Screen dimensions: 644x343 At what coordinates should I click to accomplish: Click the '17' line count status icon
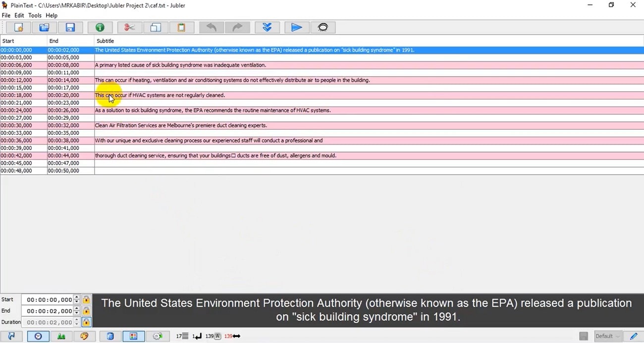click(182, 336)
